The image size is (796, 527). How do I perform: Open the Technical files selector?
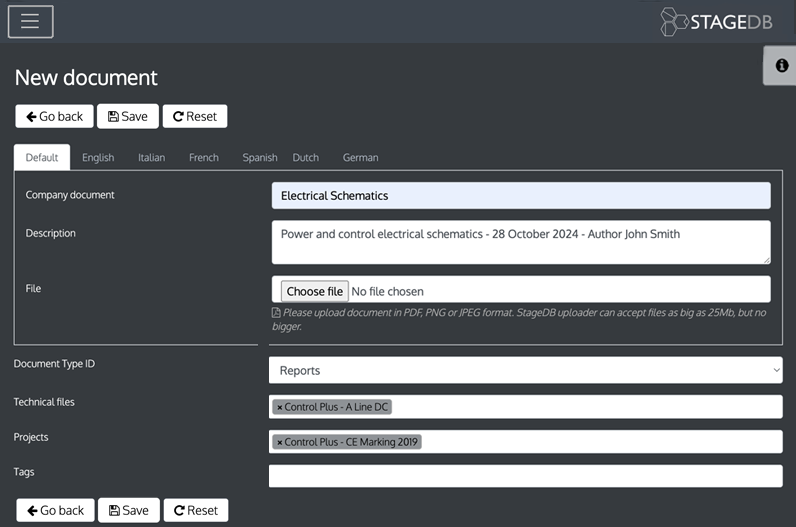(590, 407)
